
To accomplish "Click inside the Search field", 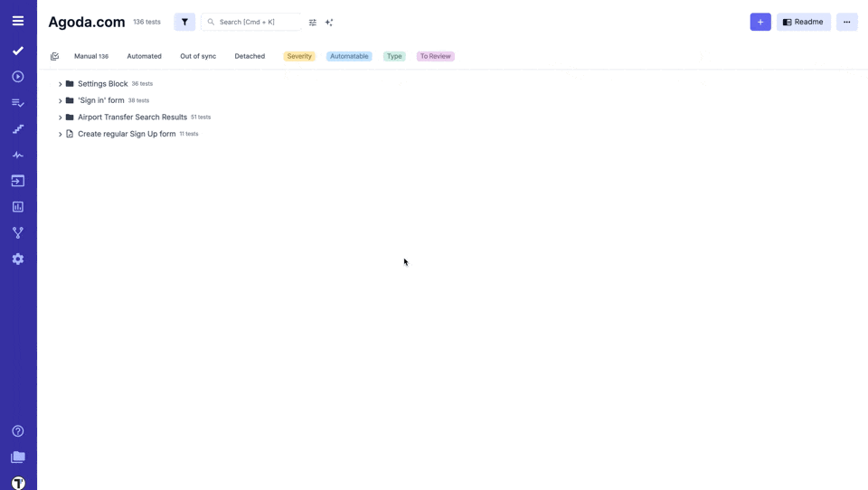I will (x=258, y=22).
